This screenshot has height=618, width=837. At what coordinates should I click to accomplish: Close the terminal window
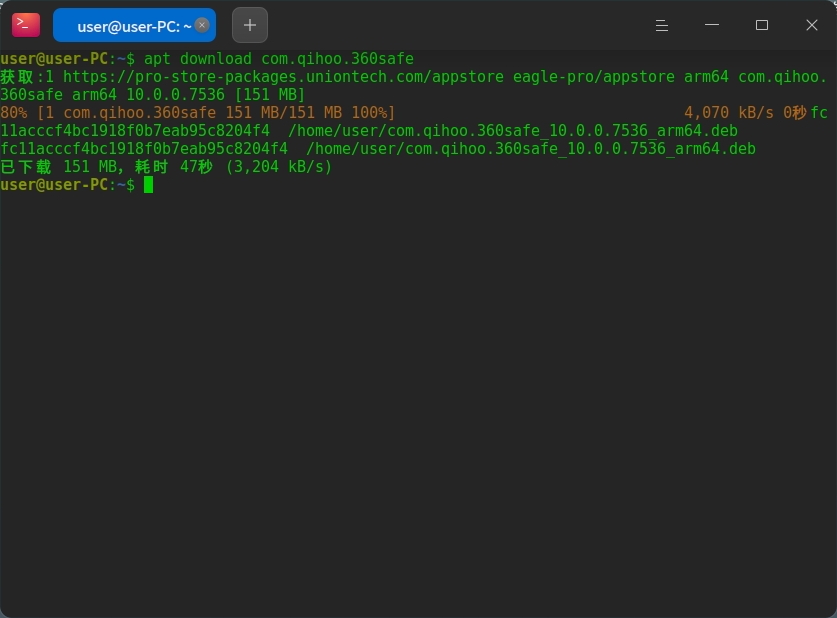click(812, 25)
